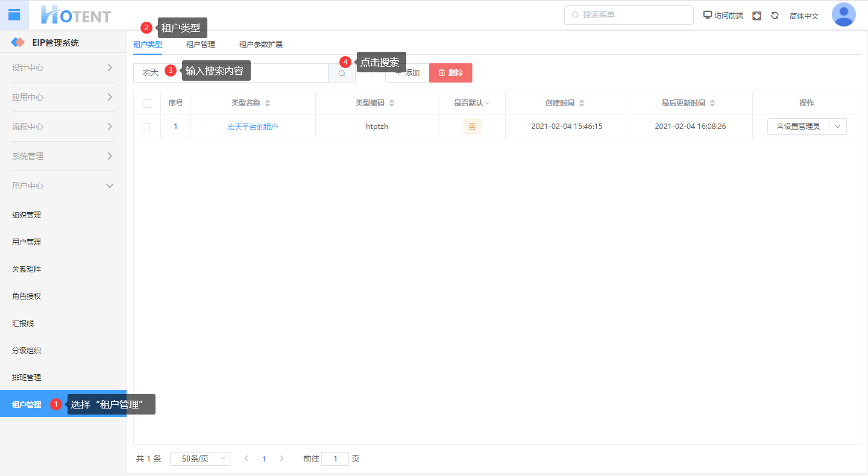Image resolution: width=868 pixels, height=476 pixels.
Task: Click the 序号 column header
Action: tap(175, 103)
